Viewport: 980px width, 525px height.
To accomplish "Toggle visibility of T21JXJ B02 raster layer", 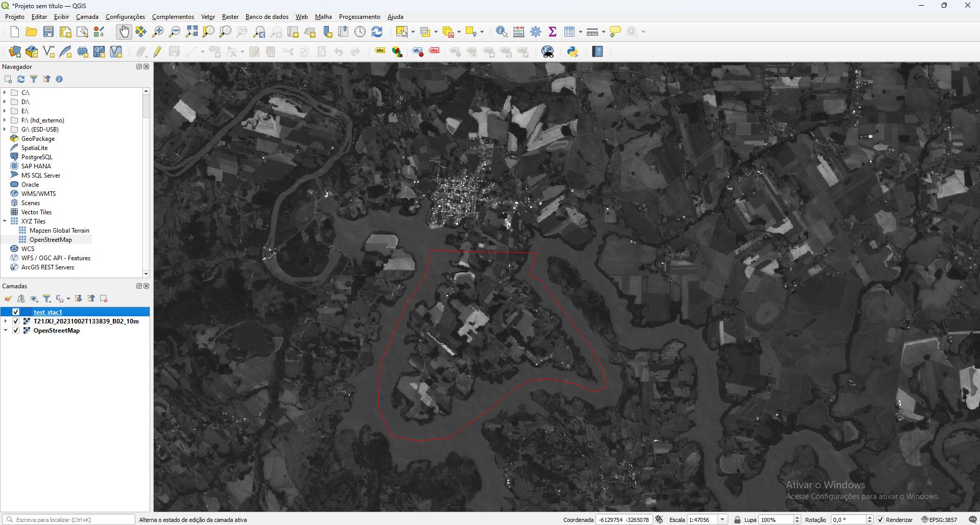I will [x=16, y=321].
